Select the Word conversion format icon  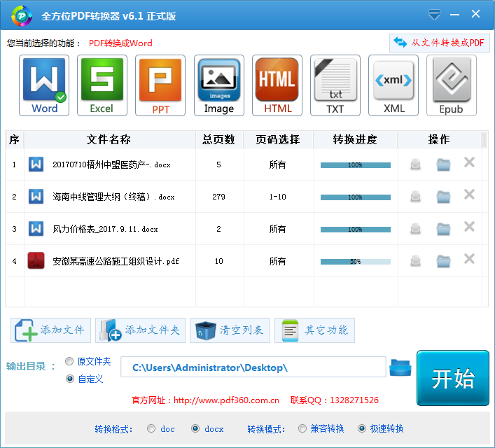[x=44, y=85]
